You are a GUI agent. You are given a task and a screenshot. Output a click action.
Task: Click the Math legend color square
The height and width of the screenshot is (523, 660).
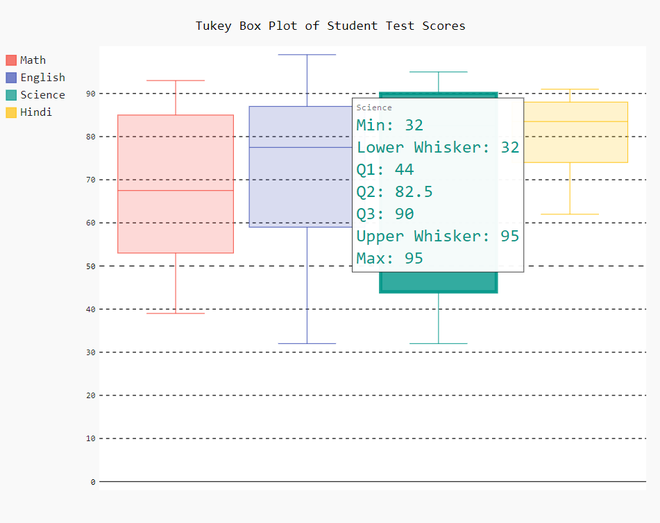click(12, 60)
